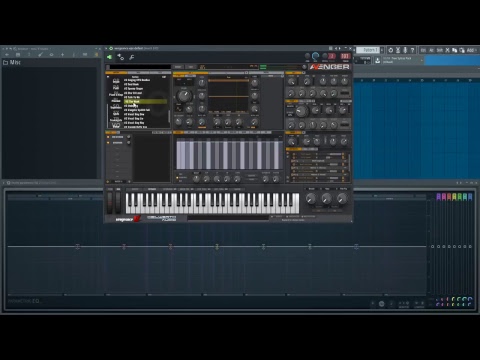Image resolution: width=480 pixels, height=360 pixels.
Task: Click the mod wheel next to pitch wheel
Action: 118,202
